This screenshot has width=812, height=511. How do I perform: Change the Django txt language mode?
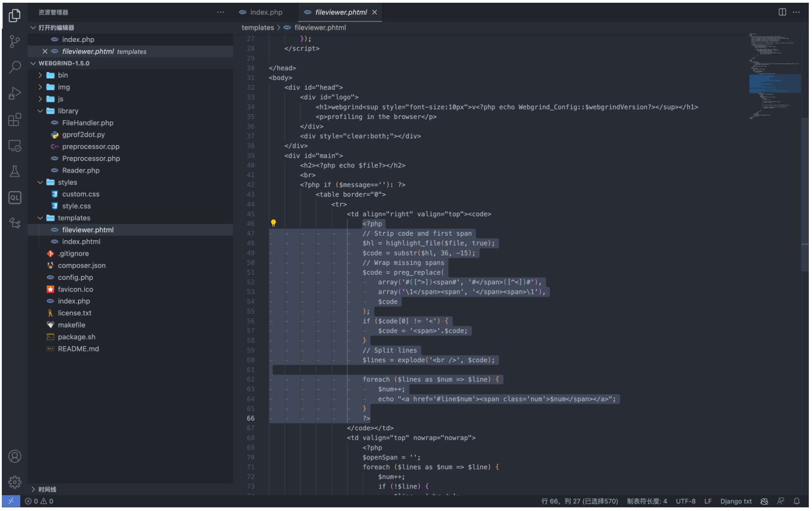pyautogui.click(x=735, y=501)
